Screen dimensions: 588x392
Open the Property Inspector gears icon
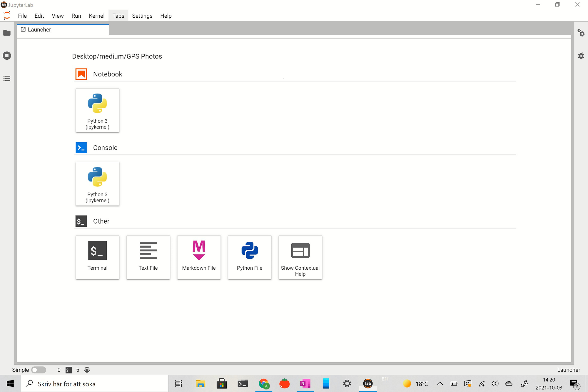click(x=581, y=33)
